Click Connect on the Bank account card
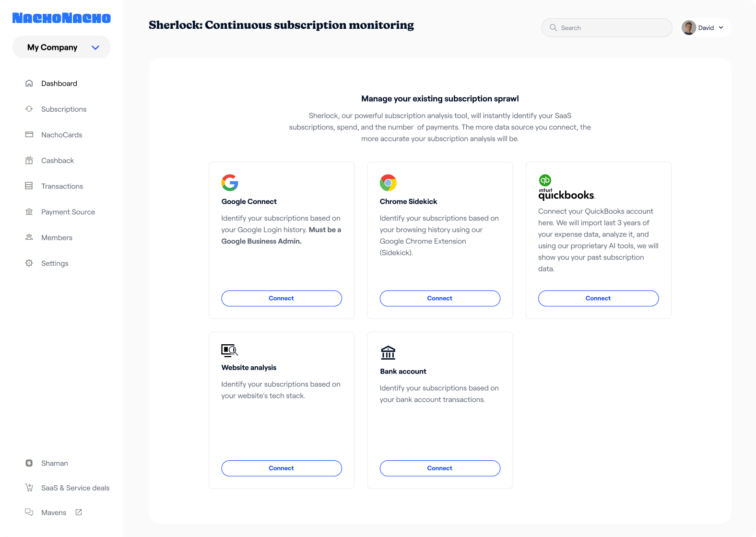This screenshot has height=537, width=756. pos(440,468)
